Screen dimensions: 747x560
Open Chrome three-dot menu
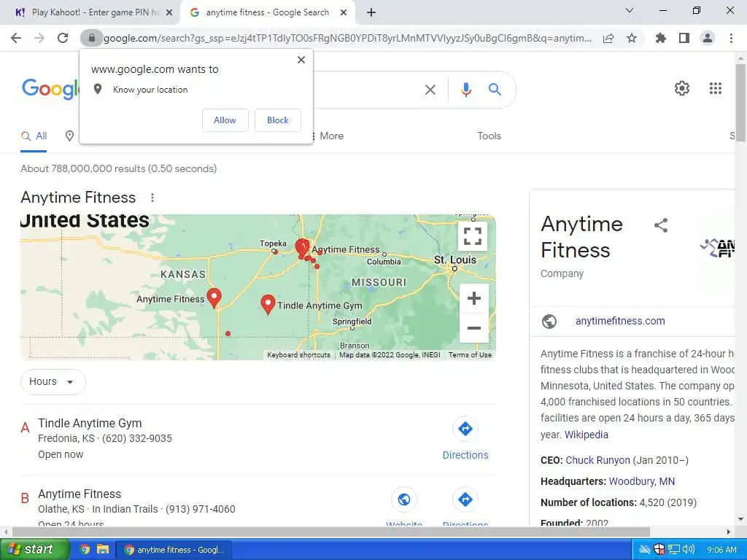[731, 38]
